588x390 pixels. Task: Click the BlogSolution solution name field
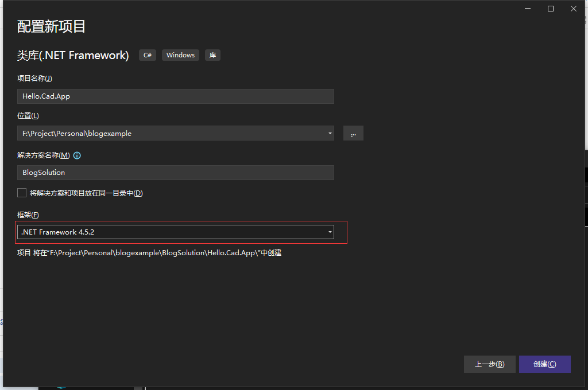[172, 172]
